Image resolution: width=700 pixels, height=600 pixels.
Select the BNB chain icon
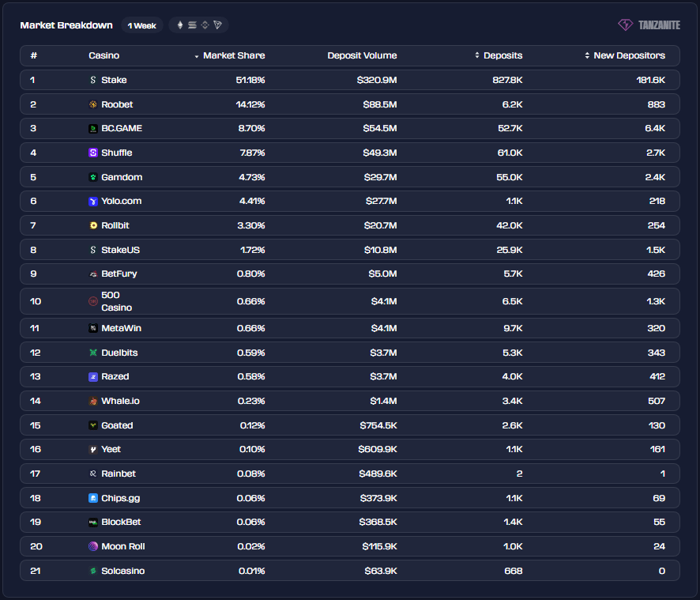click(205, 25)
